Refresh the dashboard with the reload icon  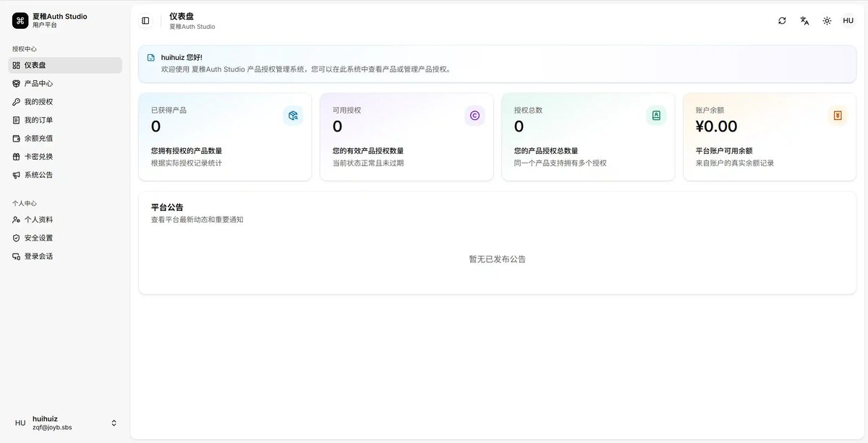point(782,21)
